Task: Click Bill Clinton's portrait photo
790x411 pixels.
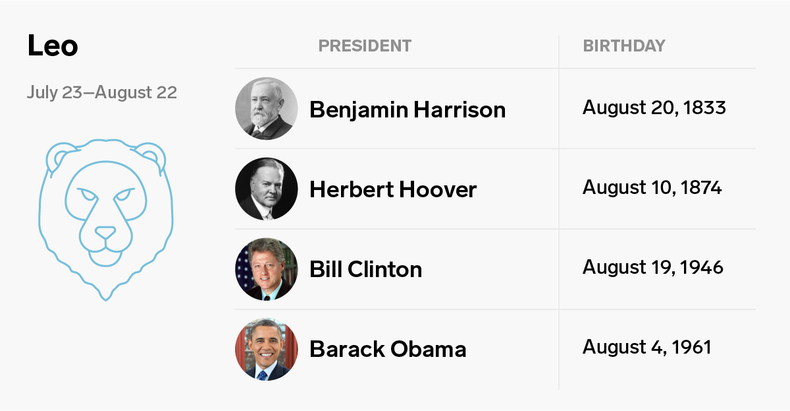Action: click(x=266, y=269)
